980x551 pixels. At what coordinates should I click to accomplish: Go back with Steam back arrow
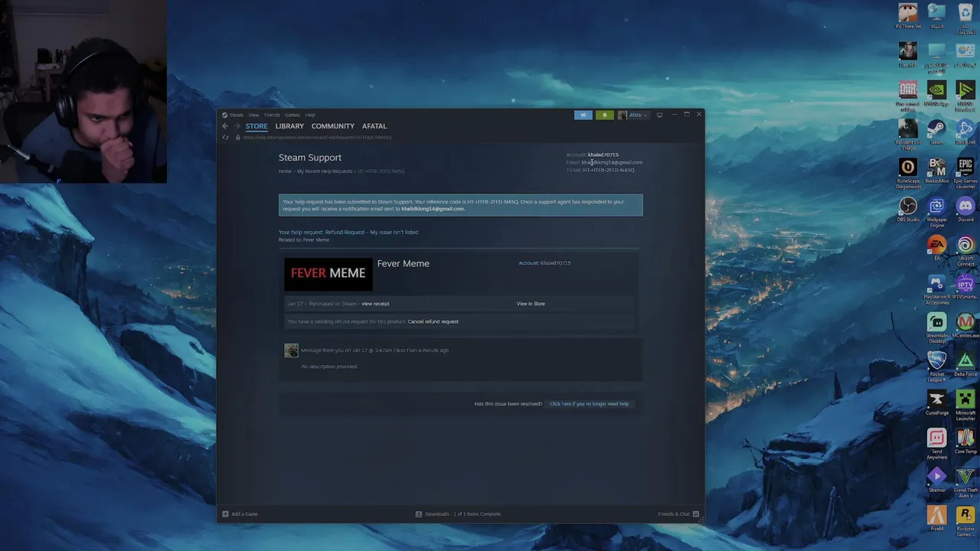225,126
